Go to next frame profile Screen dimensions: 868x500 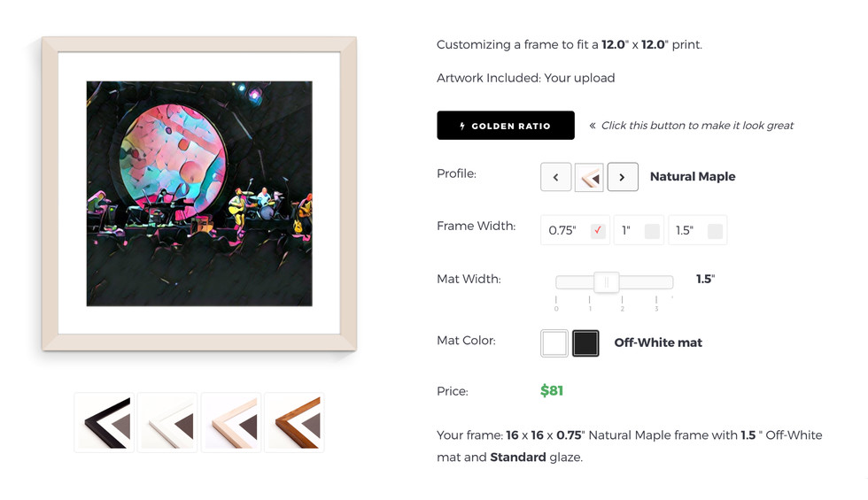tap(622, 177)
